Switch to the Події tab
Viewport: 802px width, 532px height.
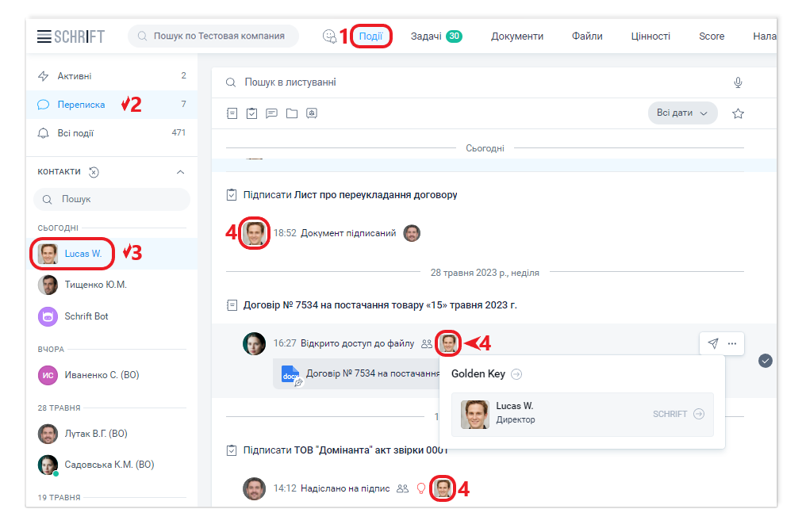370,36
